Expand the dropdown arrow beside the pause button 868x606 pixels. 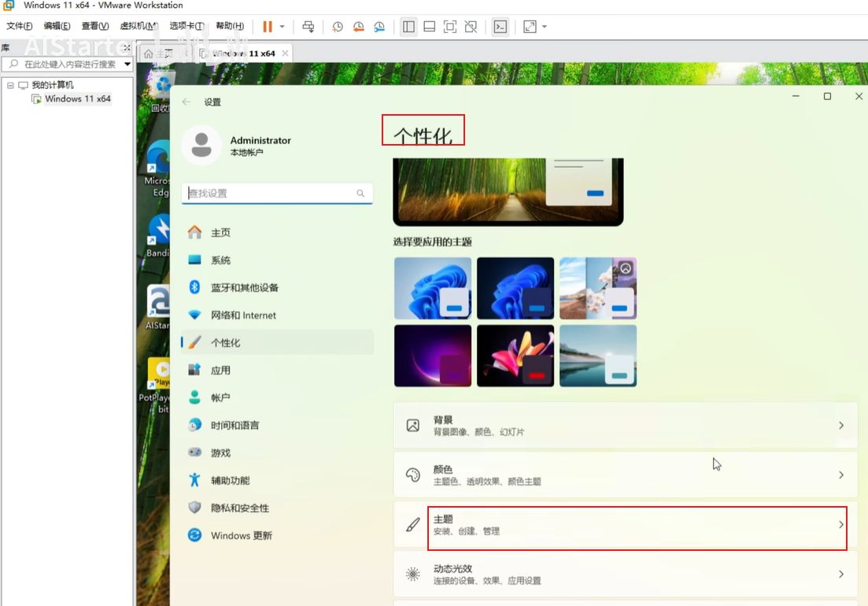tap(283, 27)
